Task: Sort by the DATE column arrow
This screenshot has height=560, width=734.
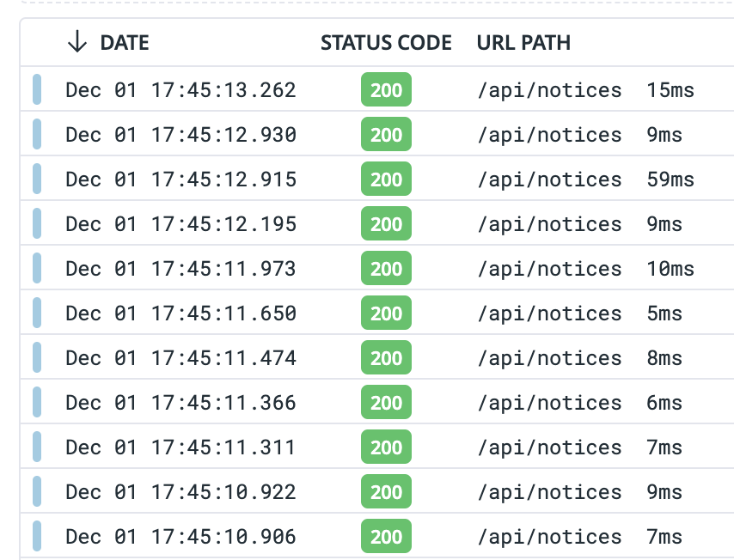Action: (77, 42)
